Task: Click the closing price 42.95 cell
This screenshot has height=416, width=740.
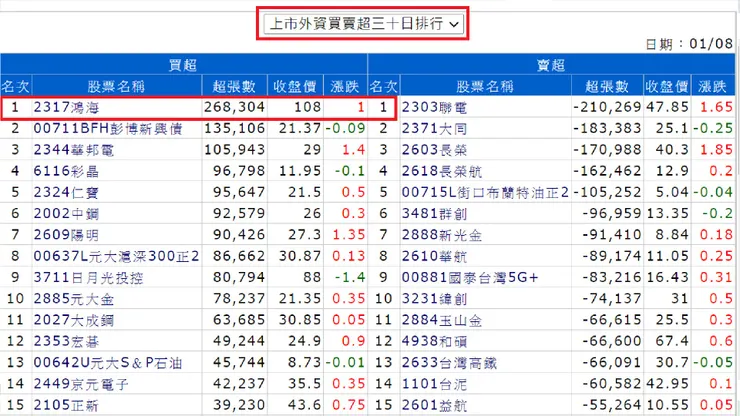Action: 667,383
